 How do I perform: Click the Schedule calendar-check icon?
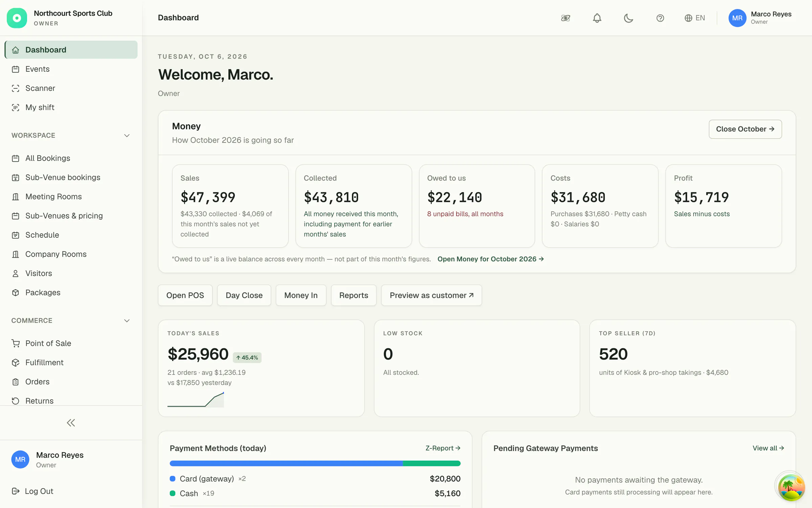click(x=16, y=235)
